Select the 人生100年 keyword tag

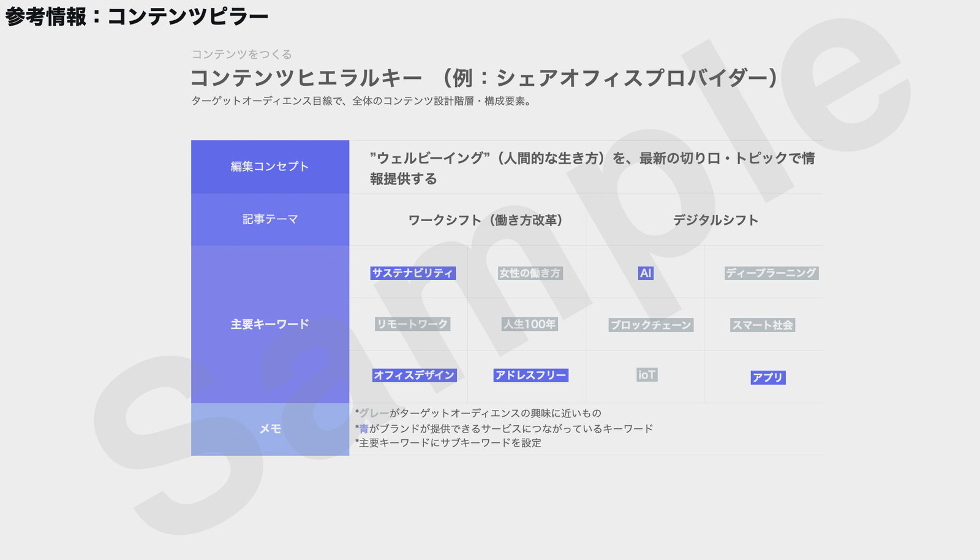pyautogui.click(x=529, y=324)
